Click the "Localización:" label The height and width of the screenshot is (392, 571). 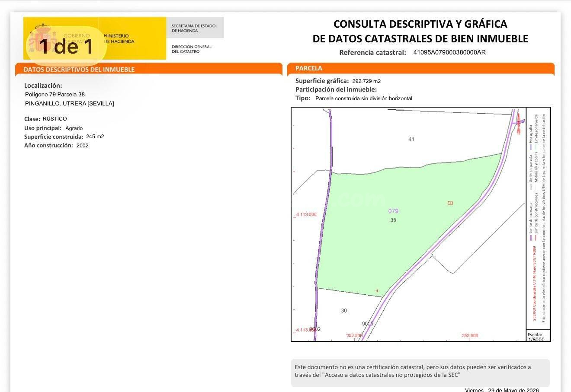point(43,86)
